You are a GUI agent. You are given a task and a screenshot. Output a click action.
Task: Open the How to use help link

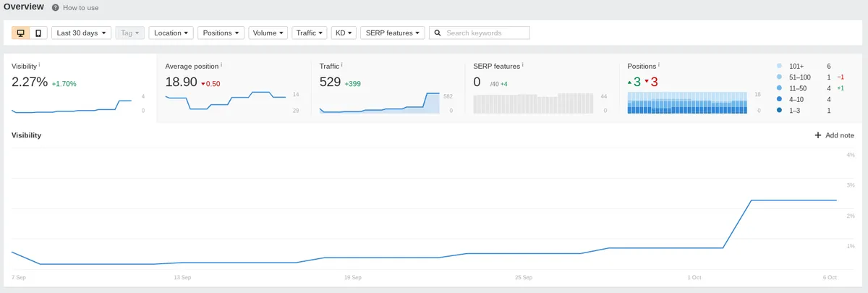coord(80,8)
